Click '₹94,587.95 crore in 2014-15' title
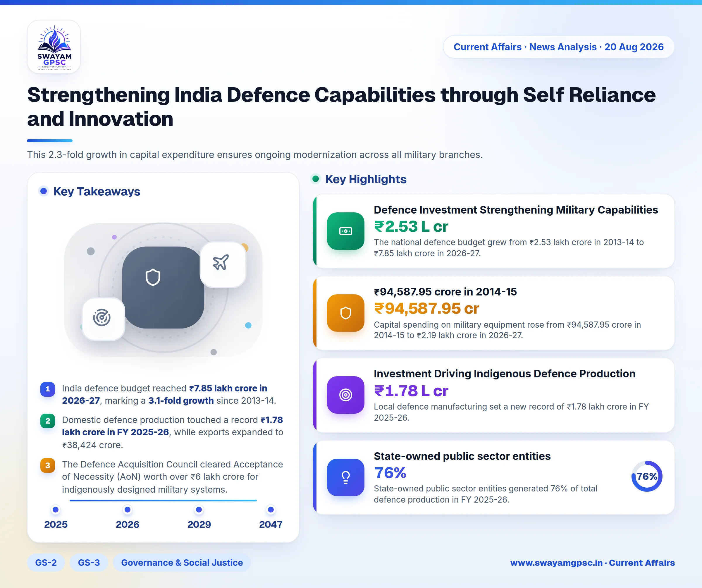The height and width of the screenshot is (588, 702). click(445, 291)
